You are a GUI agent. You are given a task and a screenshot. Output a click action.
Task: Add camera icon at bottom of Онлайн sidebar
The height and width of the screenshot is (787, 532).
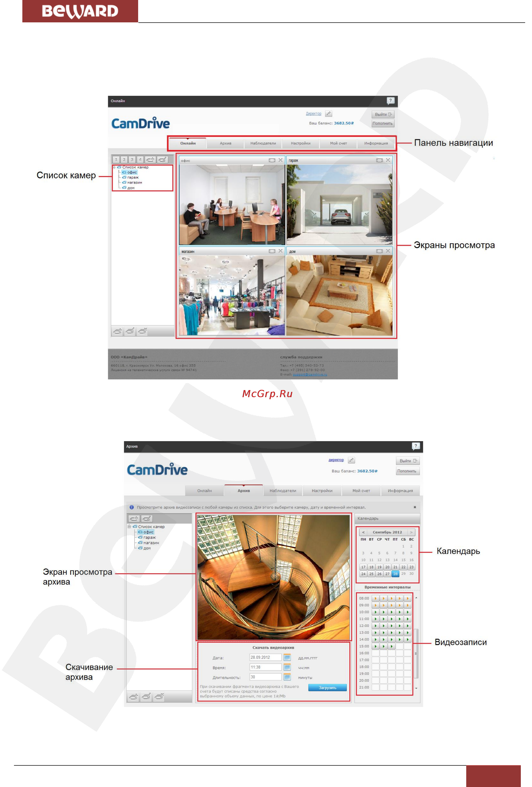click(117, 331)
